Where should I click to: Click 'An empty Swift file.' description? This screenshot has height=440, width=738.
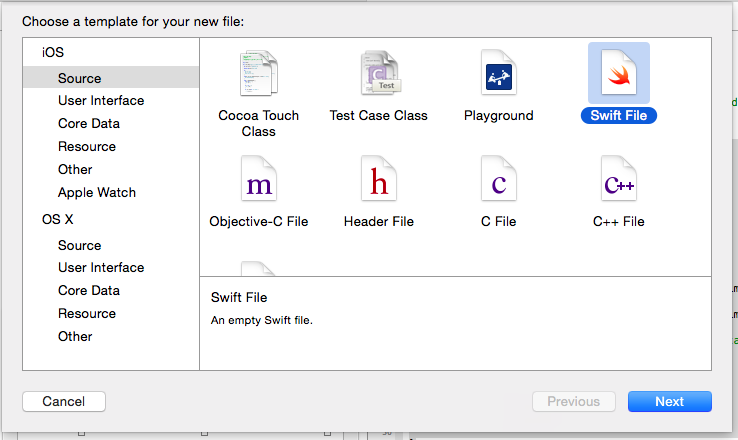(x=262, y=320)
